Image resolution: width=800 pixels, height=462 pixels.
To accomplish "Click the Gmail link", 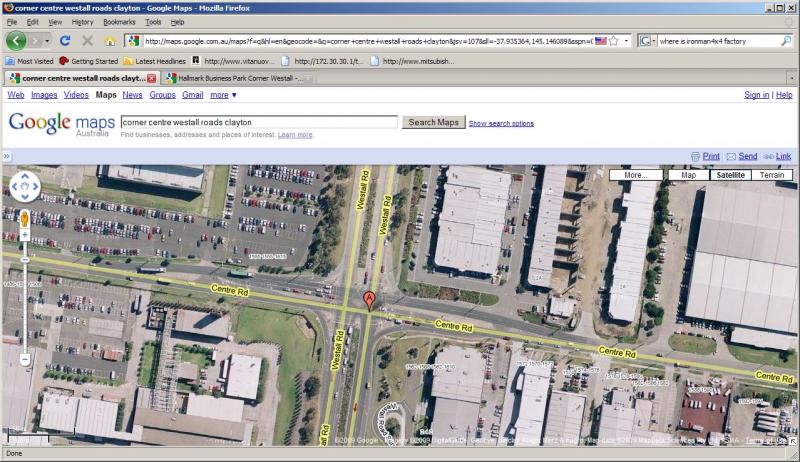I will point(192,95).
